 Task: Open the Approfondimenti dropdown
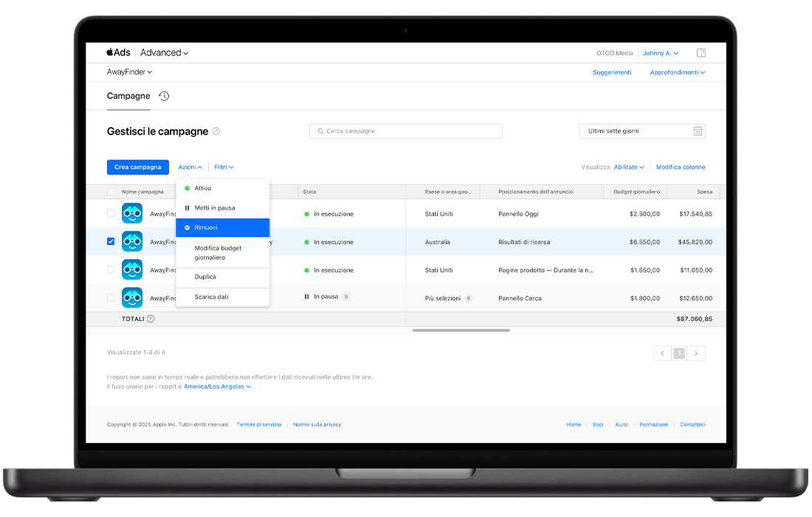[677, 72]
